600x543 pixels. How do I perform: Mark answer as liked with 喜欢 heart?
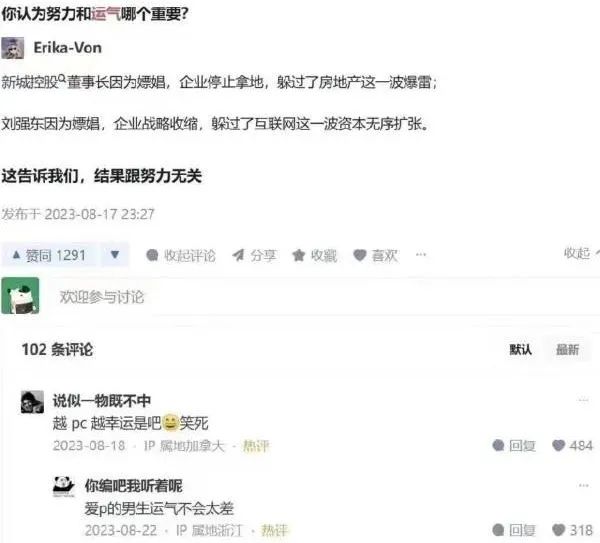[375, 255]
